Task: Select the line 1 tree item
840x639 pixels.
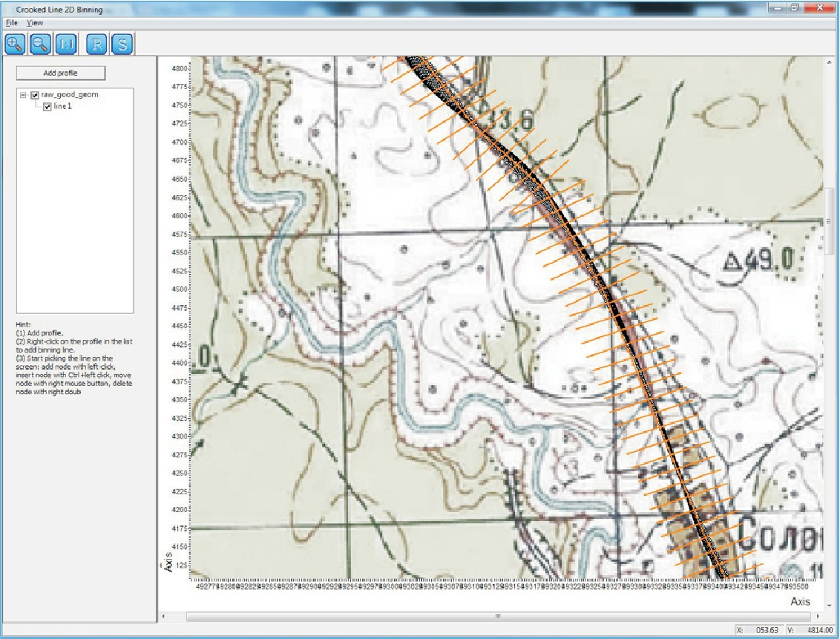Action: (62, 106)
